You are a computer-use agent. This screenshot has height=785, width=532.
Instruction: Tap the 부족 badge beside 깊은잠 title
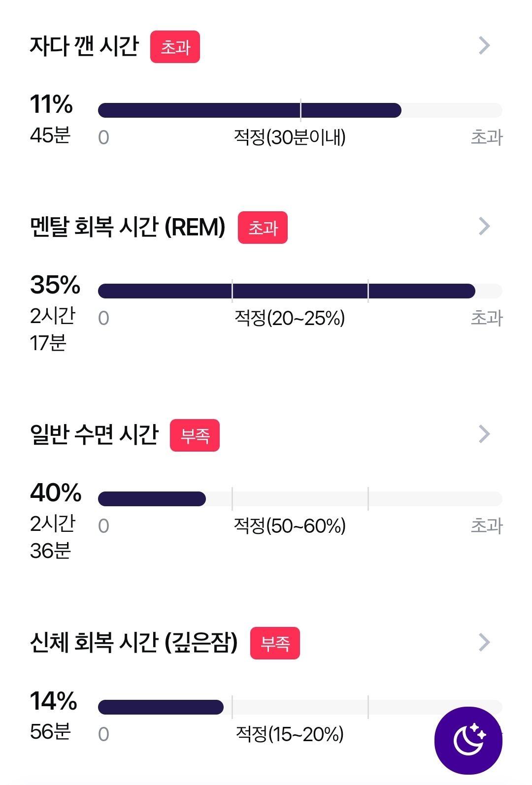click(275, 643)
